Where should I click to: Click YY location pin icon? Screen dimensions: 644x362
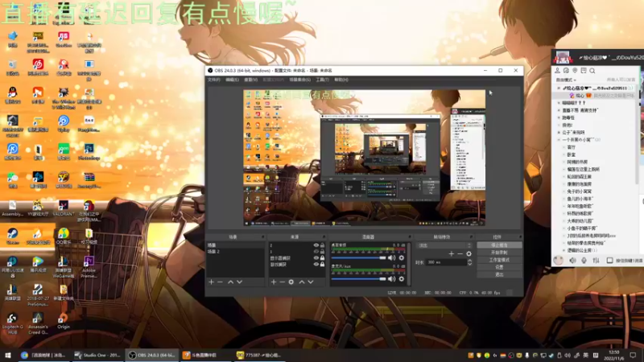(575, 71)
